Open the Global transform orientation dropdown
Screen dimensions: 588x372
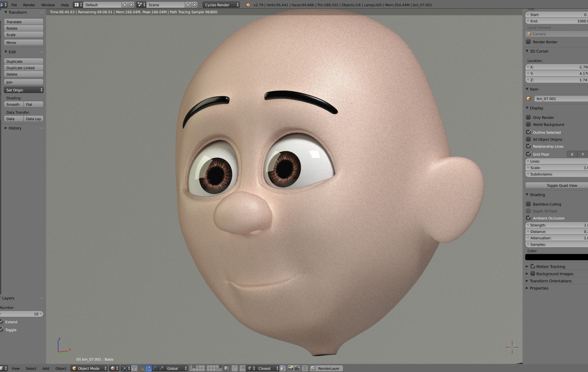tap(177, 368)
